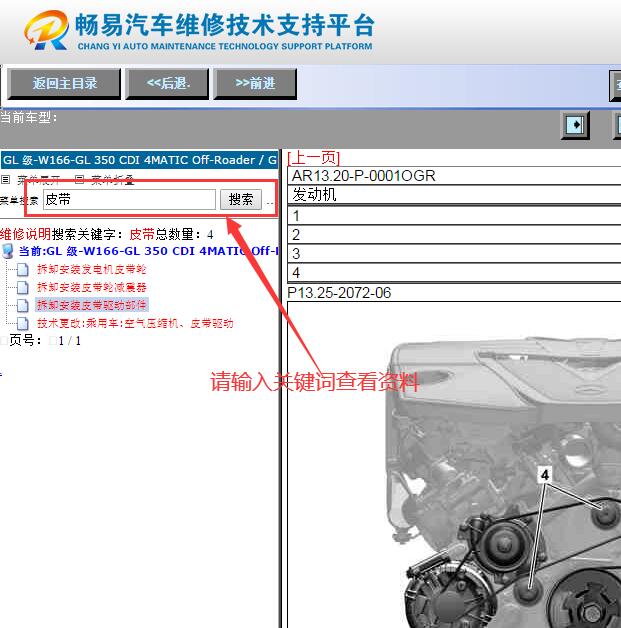
Task: Open 技术更改:乘用车:空气压缩机、皮带驱动 document
Action: click(135, 323)
